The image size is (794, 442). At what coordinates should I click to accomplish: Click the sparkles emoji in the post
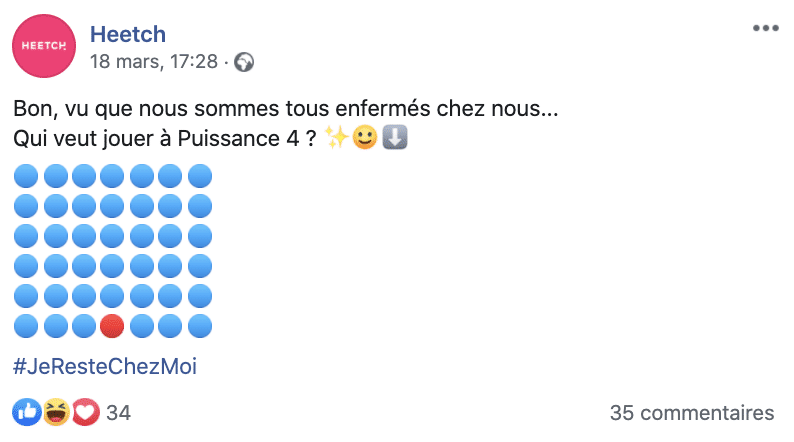337,139
